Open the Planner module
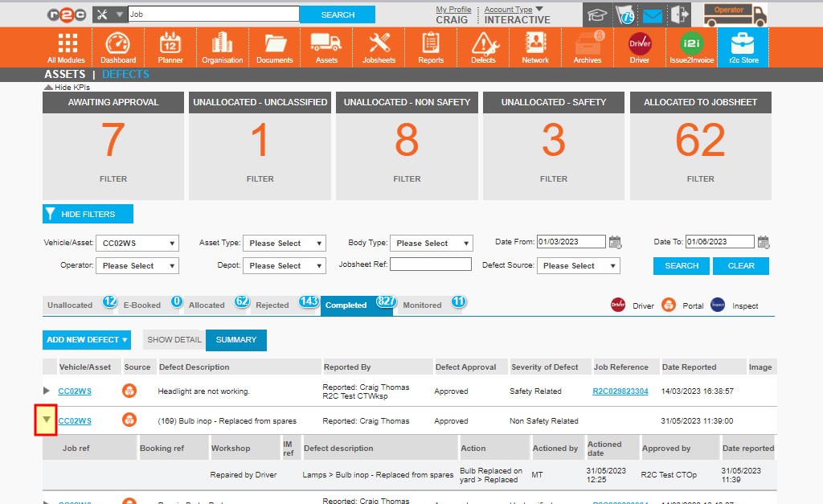 pos(170,47)
